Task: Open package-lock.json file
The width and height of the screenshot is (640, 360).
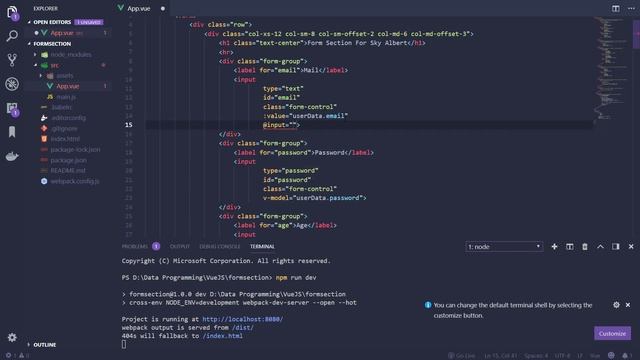Action: 75,149
